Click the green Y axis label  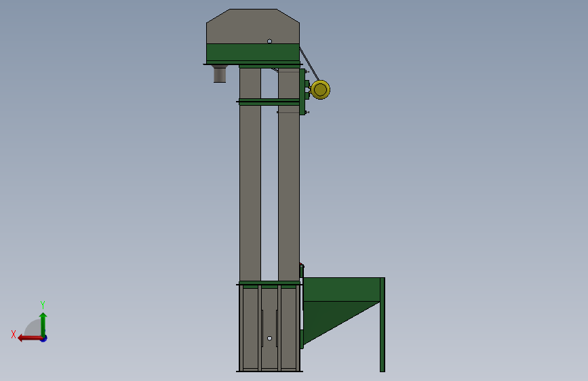pos(43,304)
